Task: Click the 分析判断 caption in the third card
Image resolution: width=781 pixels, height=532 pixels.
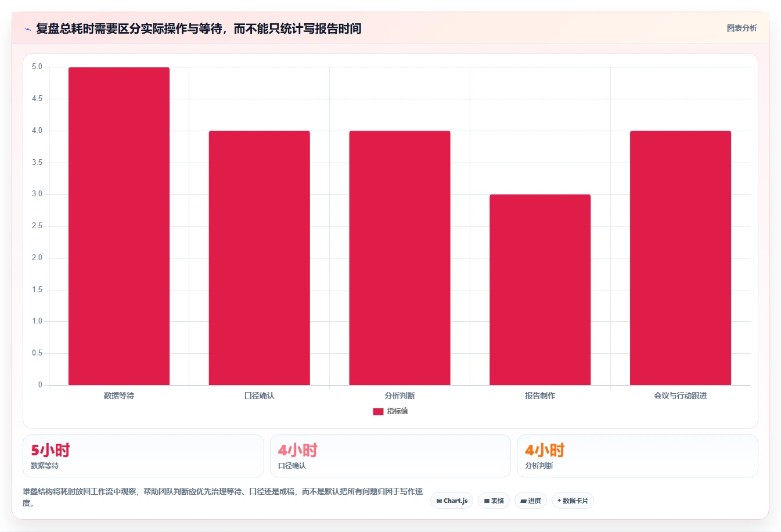Action: click(x=539, y=466)
